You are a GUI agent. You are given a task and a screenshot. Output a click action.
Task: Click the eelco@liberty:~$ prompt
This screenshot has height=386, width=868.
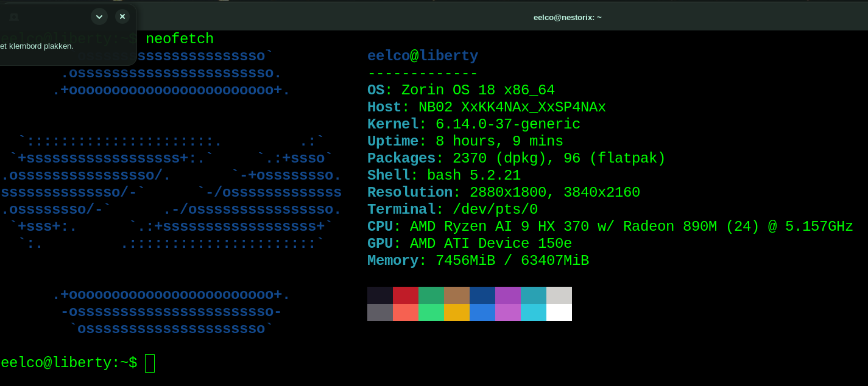pos(68,362)
